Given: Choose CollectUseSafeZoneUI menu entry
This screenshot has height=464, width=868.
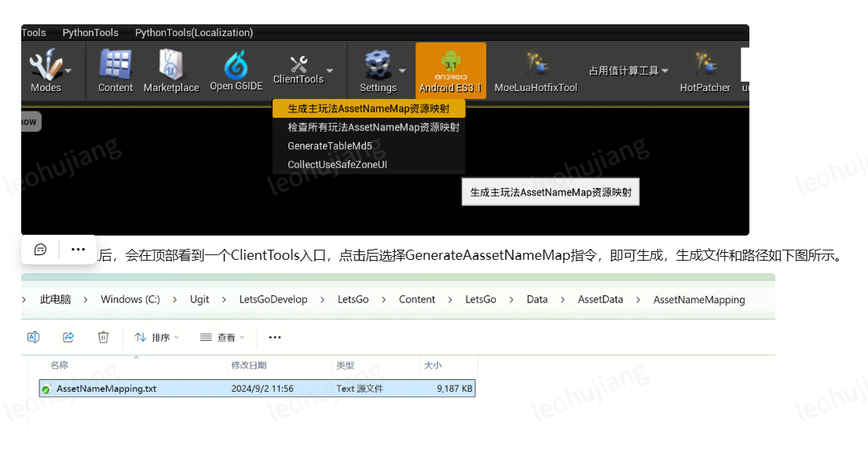Looking at the screenshot, I should coord(368,164).
